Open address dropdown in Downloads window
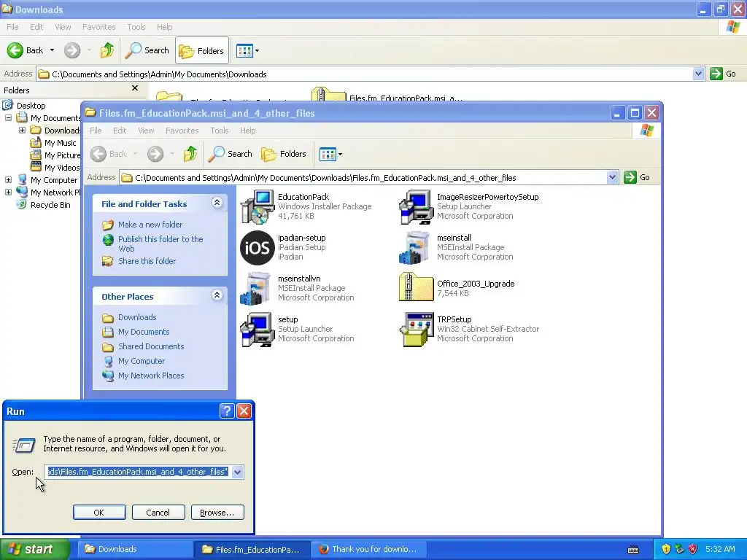This screenshot has width=747, height=560. (x=698, y=74)
